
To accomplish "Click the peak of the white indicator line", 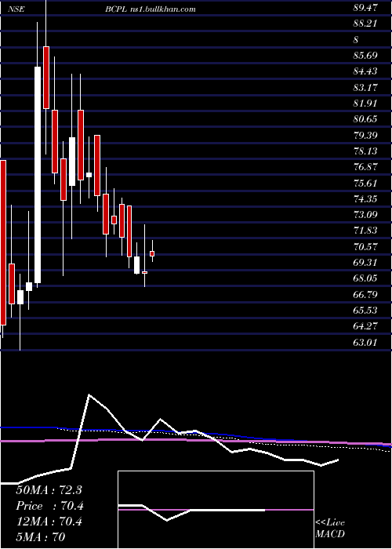I will coord(89,395).
